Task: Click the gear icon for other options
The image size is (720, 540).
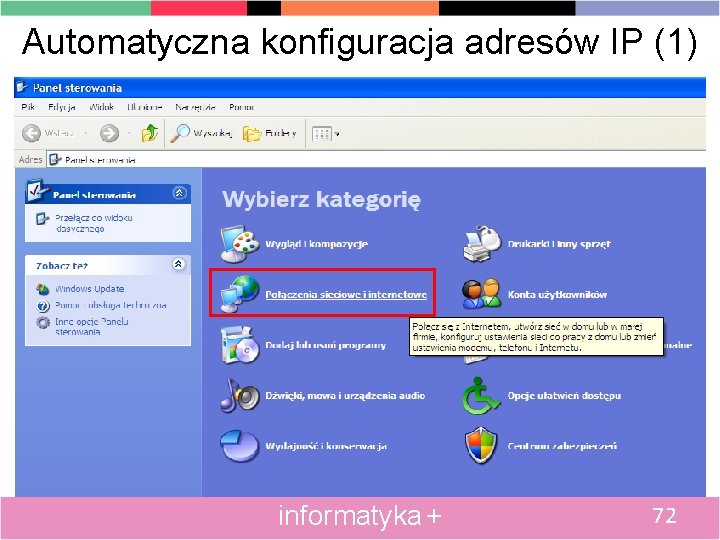Action: click(x=43, y=322)
